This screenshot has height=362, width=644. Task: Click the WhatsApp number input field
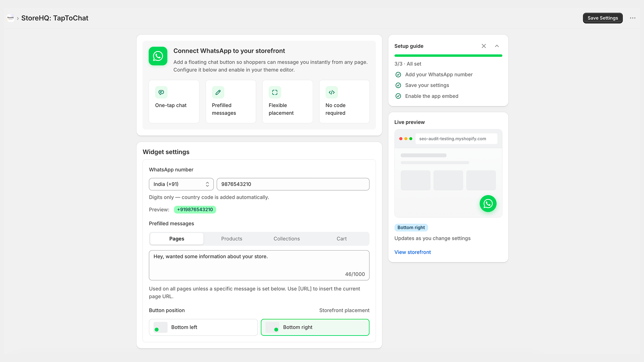[293, 184]
